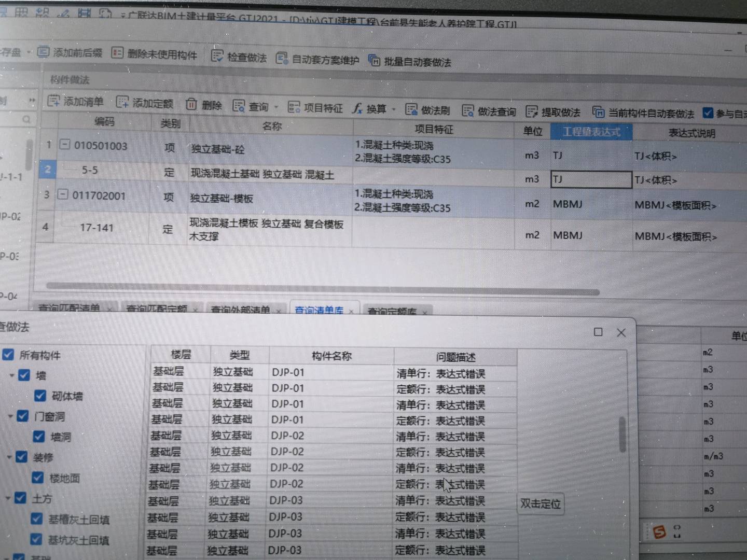
Task: Toggle the 基坑灰土回填 checkbox
Action: point(35,539)
